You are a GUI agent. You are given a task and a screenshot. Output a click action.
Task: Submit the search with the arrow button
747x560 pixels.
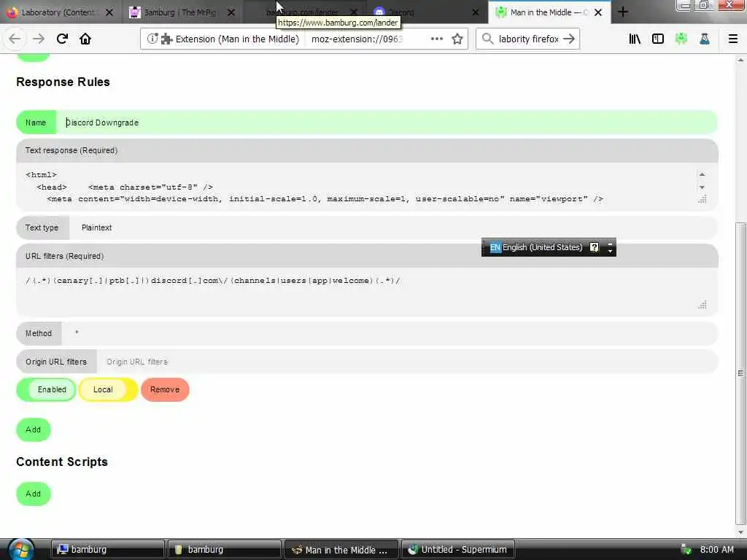[569, 39]
